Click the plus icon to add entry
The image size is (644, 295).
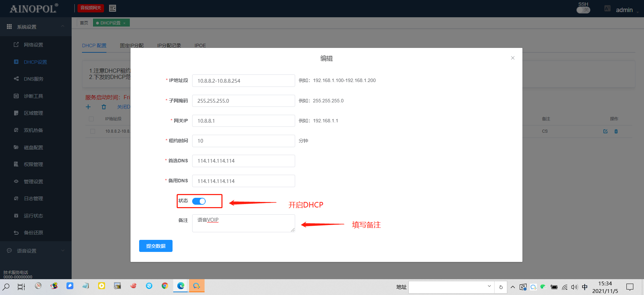(x=88, y=107)
